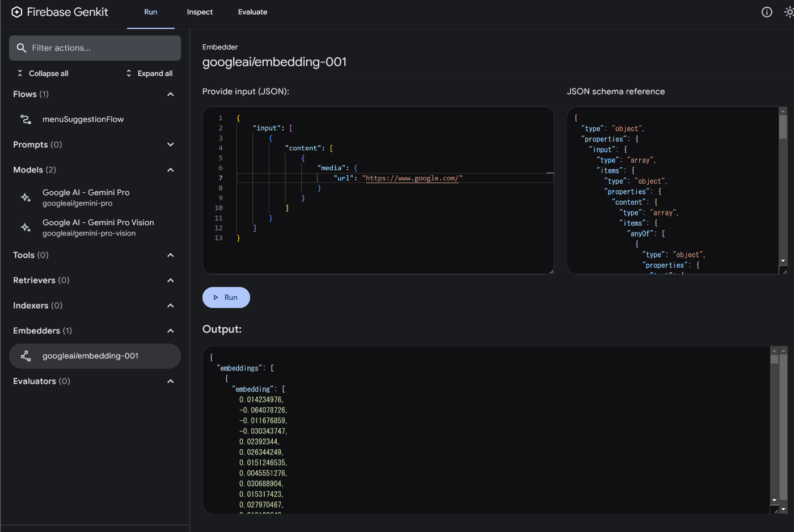This screenshot has height=532, width=794.
Task: Click the value -0.064078726 in Output
Action: coord(263,410)
